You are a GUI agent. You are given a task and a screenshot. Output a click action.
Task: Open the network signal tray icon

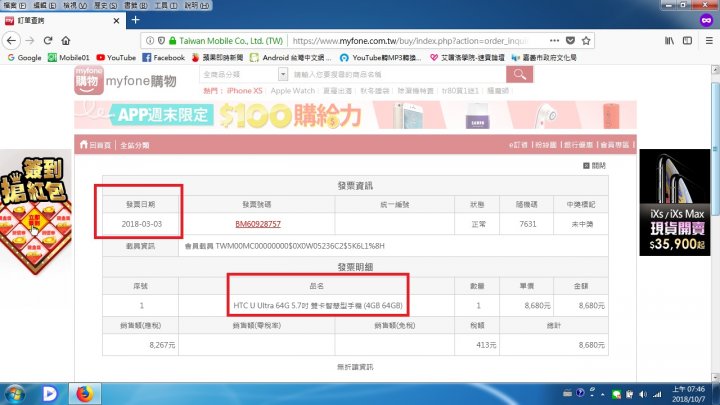pos(657,394)
